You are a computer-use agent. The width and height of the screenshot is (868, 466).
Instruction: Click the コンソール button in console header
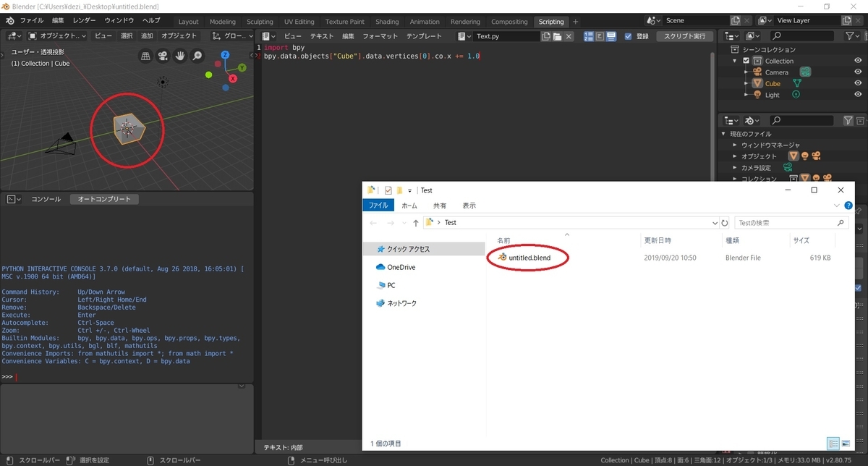46,199
